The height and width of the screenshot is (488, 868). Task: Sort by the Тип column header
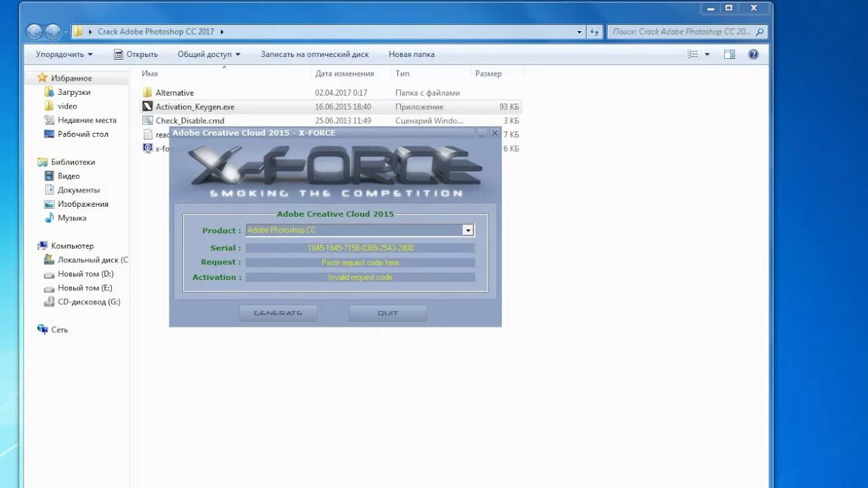click(x=403, y=73)
